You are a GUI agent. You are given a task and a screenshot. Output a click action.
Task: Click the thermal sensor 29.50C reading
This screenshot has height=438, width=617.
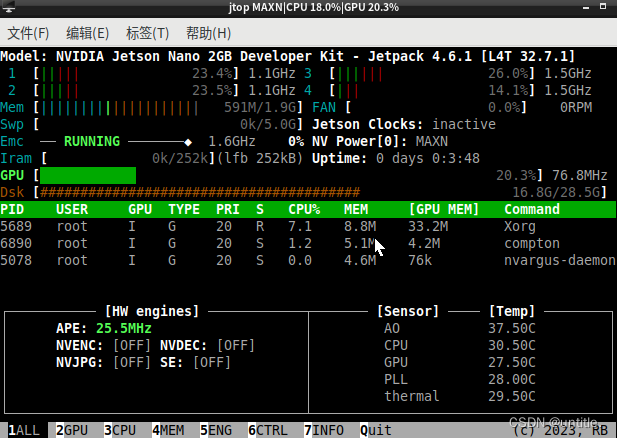[x=512, y=396]
